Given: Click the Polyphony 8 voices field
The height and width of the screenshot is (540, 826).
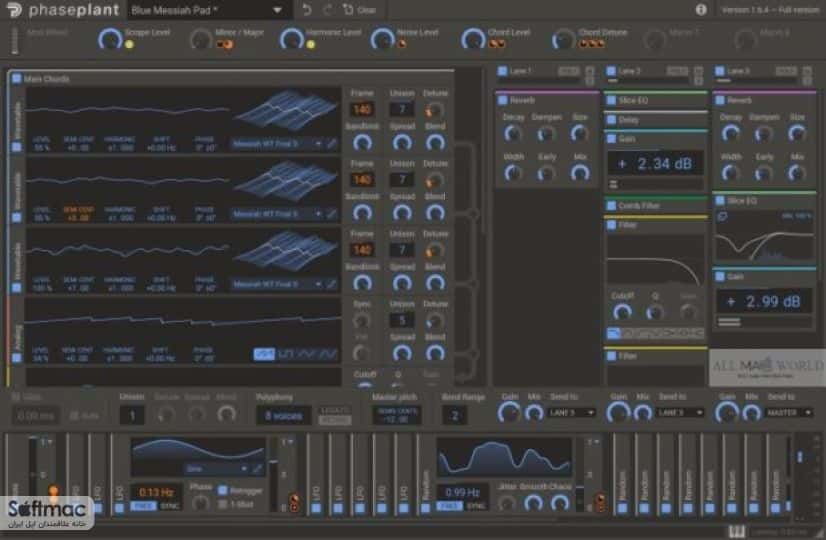Looking at the screenshot, I should point(283,416).
